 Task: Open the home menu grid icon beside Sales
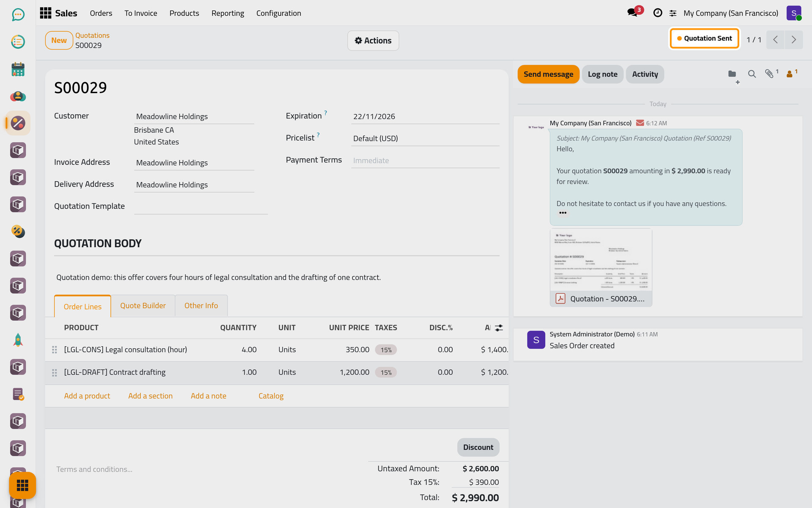click(45, 13)
